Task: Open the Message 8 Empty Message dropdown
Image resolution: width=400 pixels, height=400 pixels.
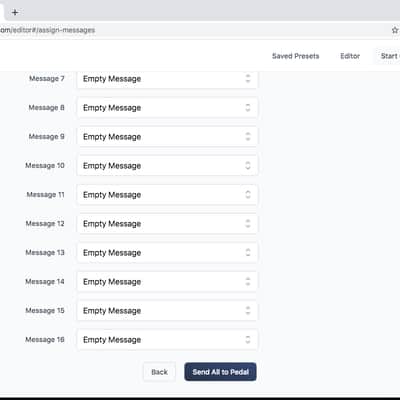Action: [167, 108]
